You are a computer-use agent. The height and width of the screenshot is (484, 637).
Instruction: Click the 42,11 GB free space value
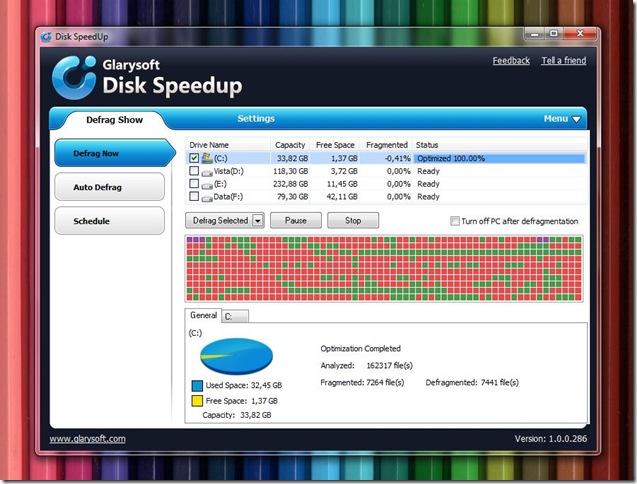coord(342,197)
